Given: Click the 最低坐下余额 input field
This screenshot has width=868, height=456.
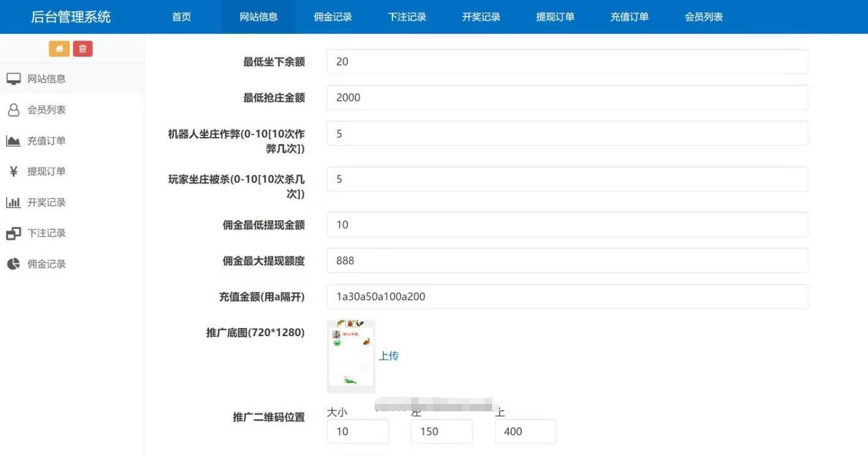Looking at the screenshot, I should point(566,61).
